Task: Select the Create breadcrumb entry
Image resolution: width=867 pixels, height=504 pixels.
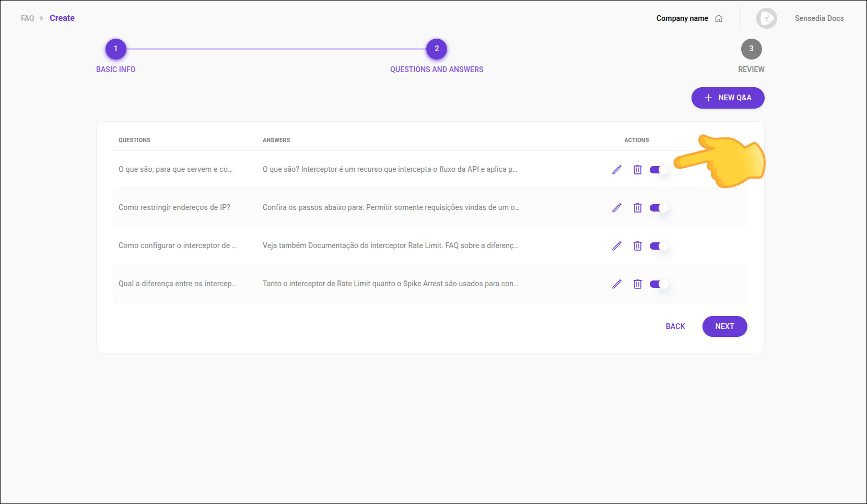Action: 62,18
